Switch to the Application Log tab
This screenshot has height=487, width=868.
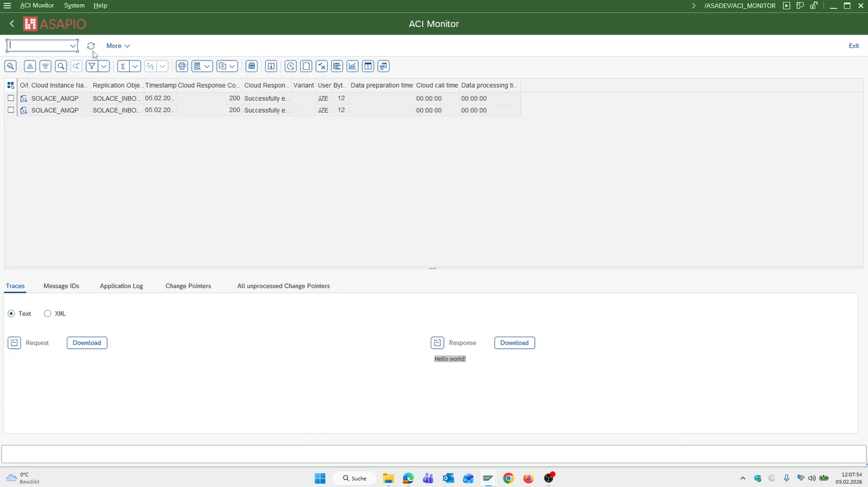(x=122, y=286)
